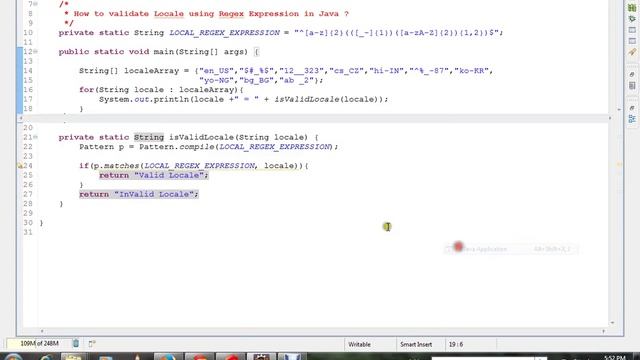This screenshot has height=360, width=640.
Task: Click the return "Valid Locale" statement on line 25
Action: point(154,175)
